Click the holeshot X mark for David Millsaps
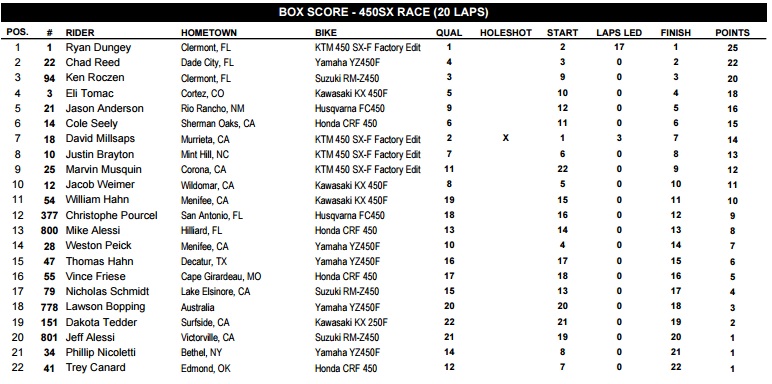Image resolution: width=772 pixels, height=384 pixels. coord(506,138)
